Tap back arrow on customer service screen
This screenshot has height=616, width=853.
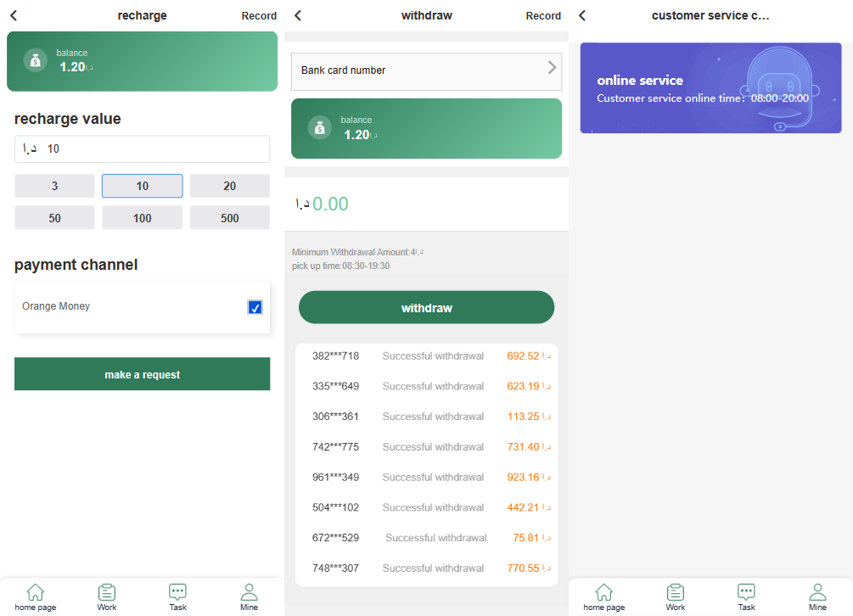[582, 15]
